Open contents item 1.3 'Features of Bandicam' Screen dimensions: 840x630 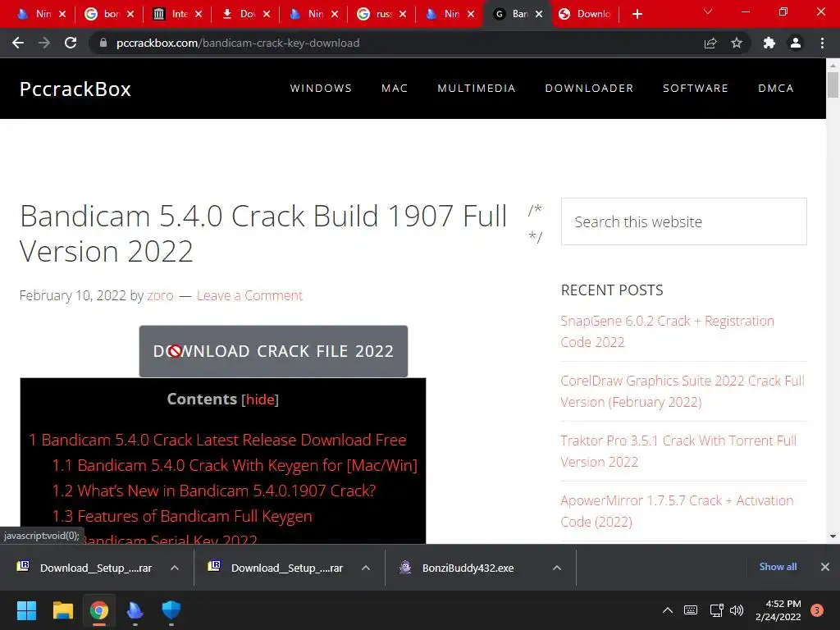coord(182,517)
